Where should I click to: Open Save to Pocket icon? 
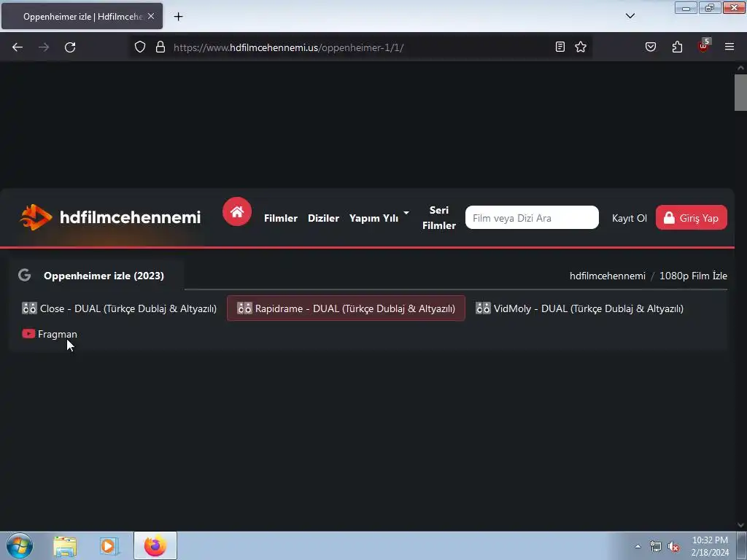point(651,47)
